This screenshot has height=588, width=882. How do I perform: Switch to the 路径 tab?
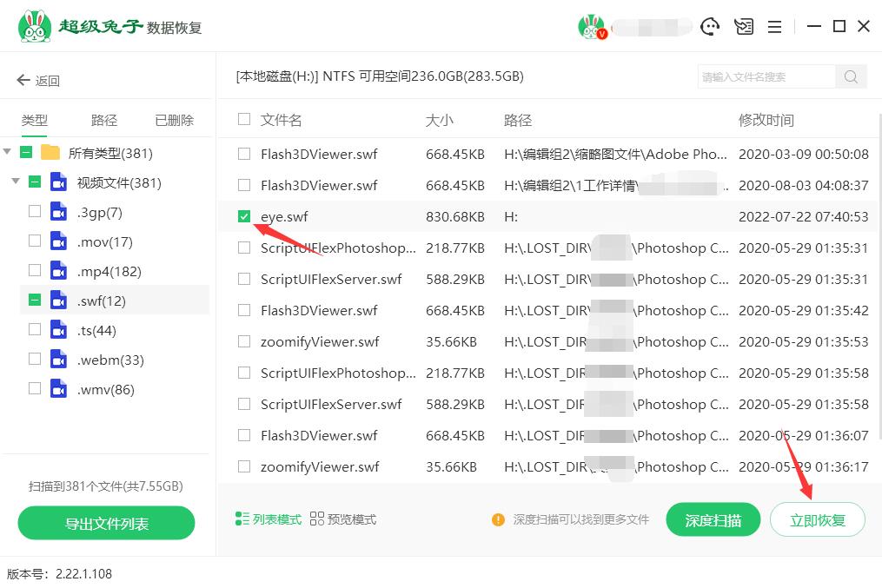coord(103,119)
